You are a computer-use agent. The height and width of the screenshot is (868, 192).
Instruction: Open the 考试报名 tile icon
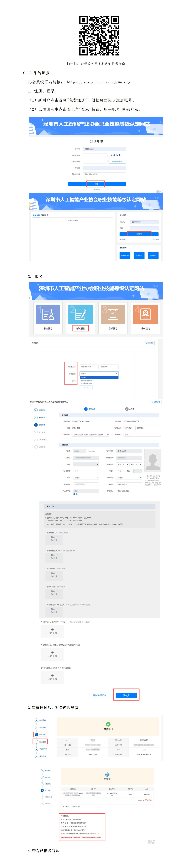[x=81, y=314]
